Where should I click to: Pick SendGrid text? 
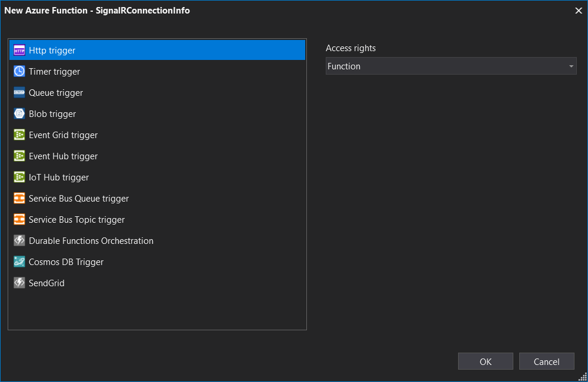tap(46, 283)
